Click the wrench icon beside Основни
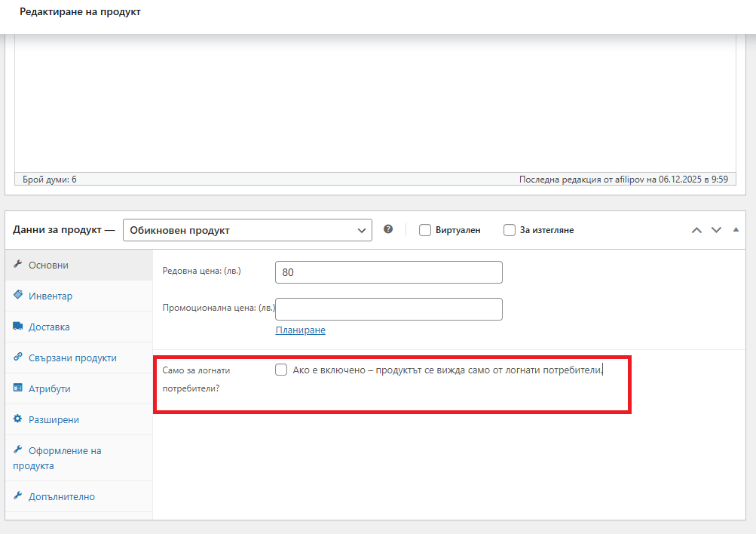Image resolution: width=756 pixels, height=534 pixels. click(x=18, y=265)
